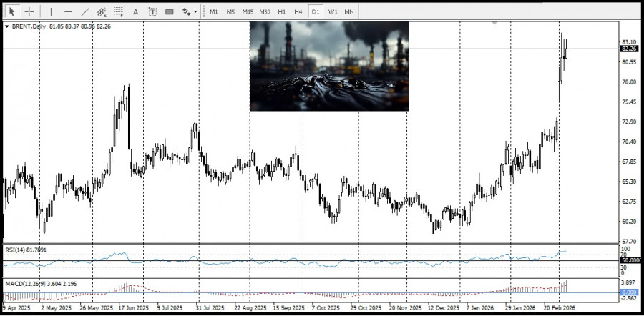Pick the horizontal line drawing tool
Screen dimensions: 644x316
click(68, 11)
